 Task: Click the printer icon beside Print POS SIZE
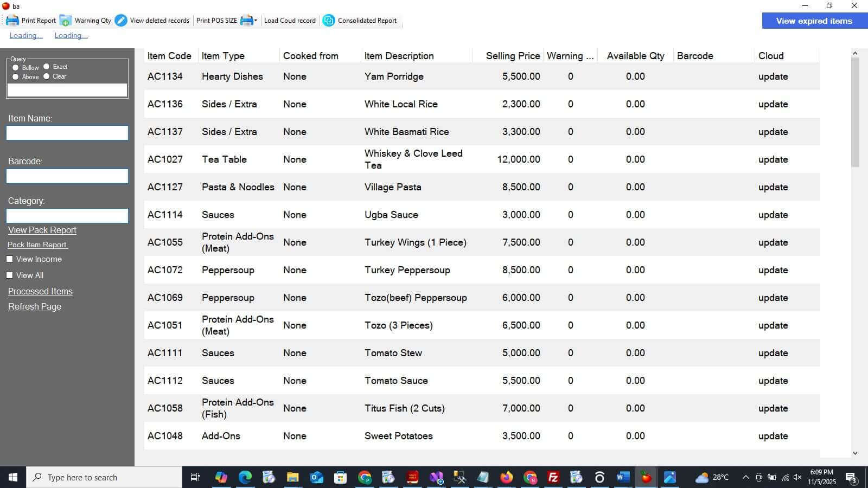(x=247, y=21)
